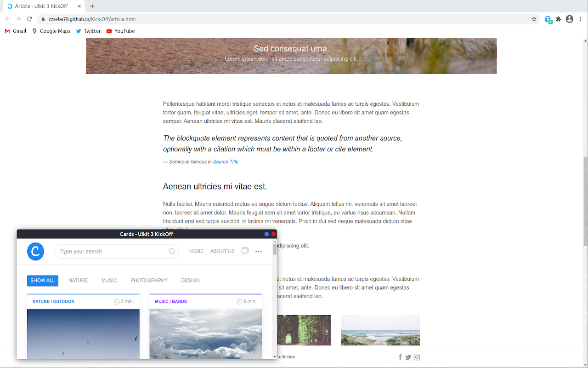Click the browser extensions puzzle icon
588x368 pixels.
[558, 19]
